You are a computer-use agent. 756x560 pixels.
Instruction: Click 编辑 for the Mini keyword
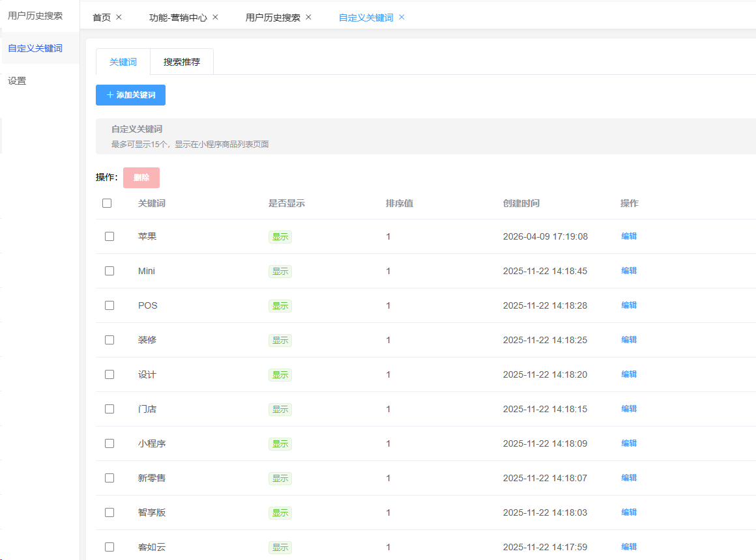point(629,271)
